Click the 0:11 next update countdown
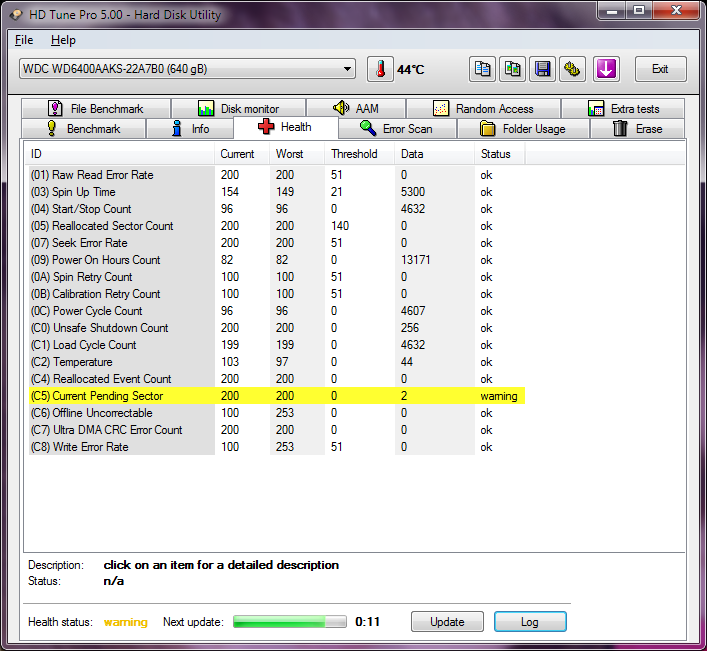 [x=367, y=622]
